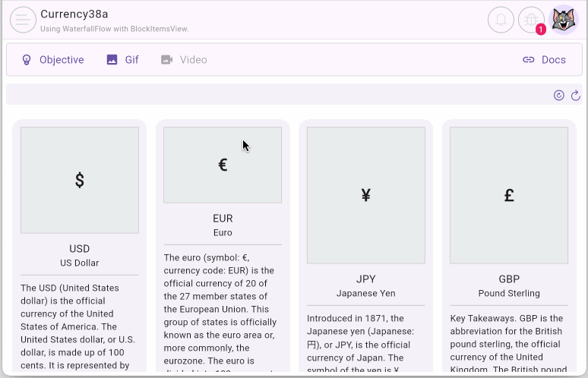Click the Currency38a page title
This screenshot has height=378, width=588.
[x=74, y=14]
